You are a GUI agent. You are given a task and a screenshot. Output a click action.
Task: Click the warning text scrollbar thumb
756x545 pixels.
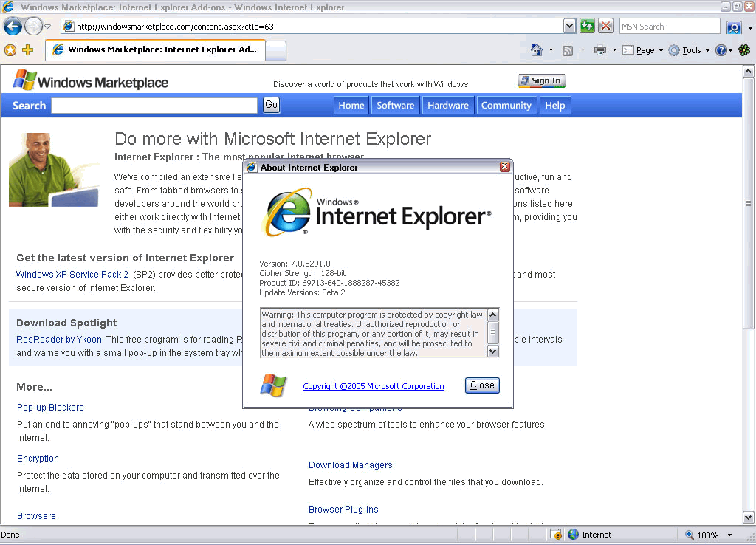pyautogui.click(x=492, y=332)
